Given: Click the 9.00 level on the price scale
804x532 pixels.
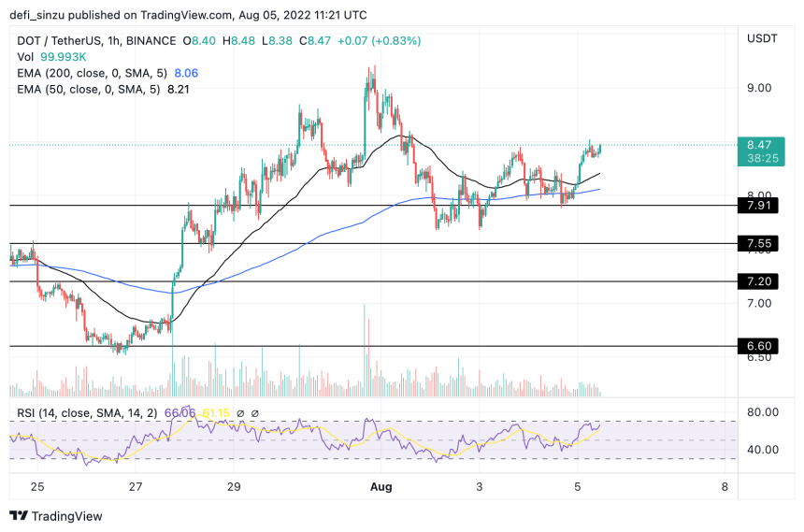Looking at the screenshot, I should [x=758, y=88].
